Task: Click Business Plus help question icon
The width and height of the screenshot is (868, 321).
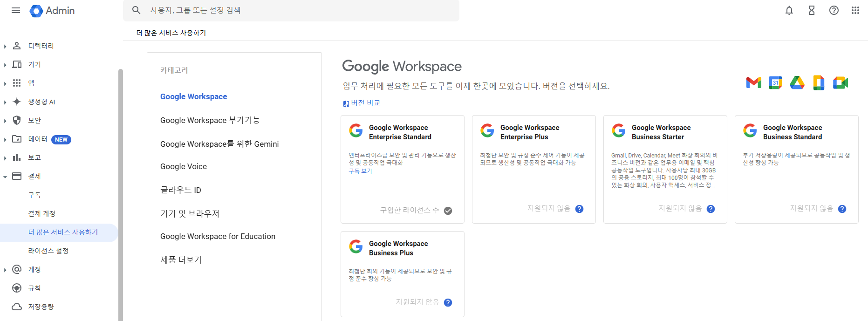Action: (448, 302)
